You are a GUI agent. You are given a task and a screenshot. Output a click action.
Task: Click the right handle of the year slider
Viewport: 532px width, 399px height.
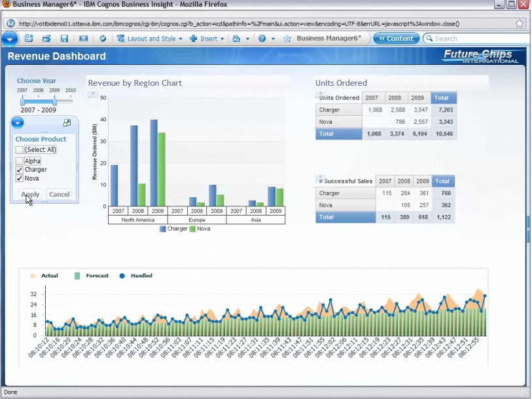point(54,100)
